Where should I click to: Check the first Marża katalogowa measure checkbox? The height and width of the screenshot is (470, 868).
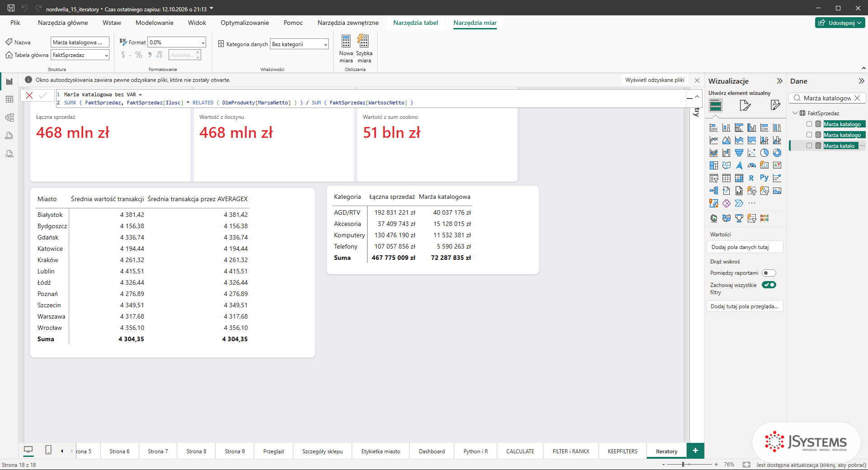click(809, 124)
